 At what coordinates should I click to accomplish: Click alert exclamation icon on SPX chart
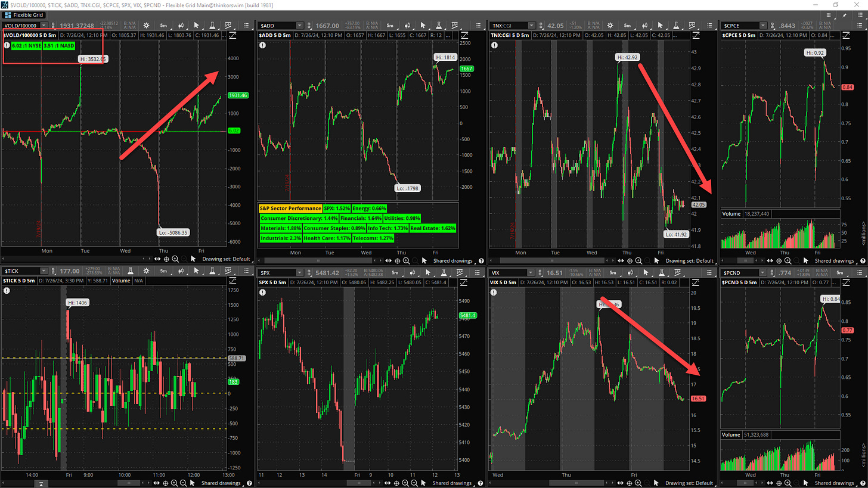(263, 292)
